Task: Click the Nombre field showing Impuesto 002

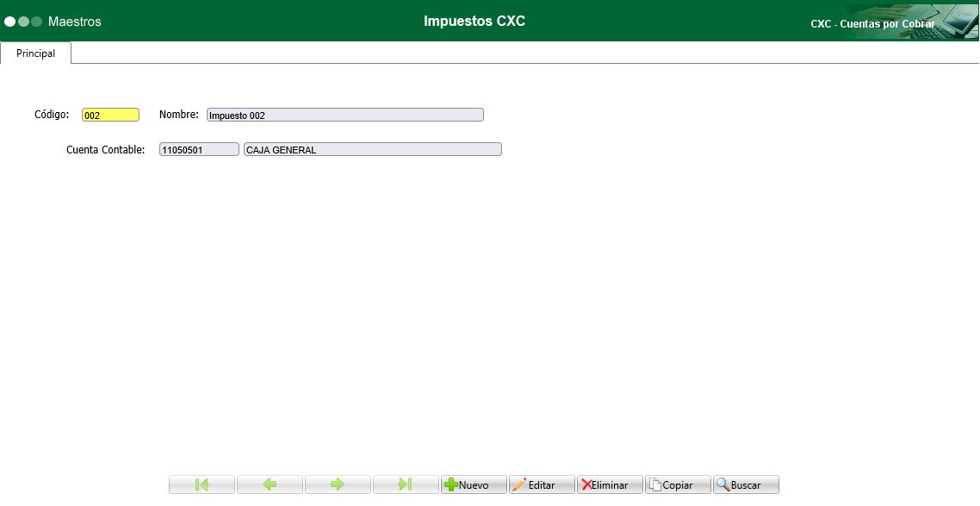Action: [x=344, y=114]
